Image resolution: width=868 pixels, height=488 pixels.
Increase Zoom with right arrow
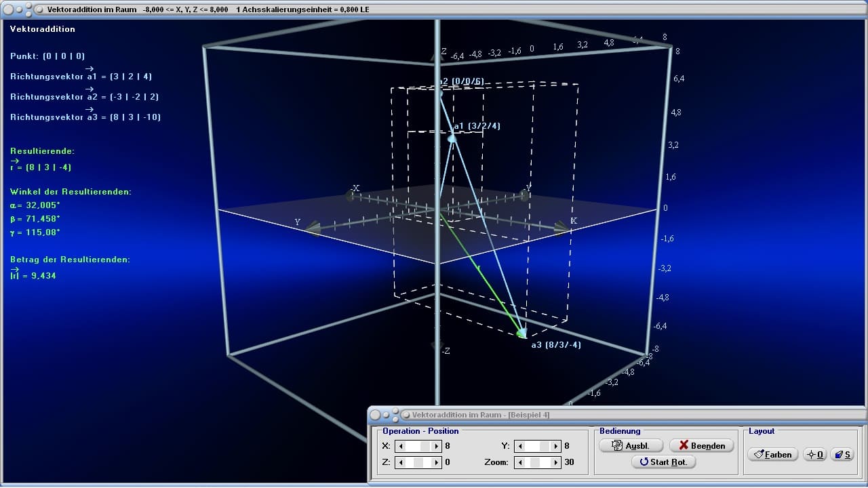pos(556,462)
